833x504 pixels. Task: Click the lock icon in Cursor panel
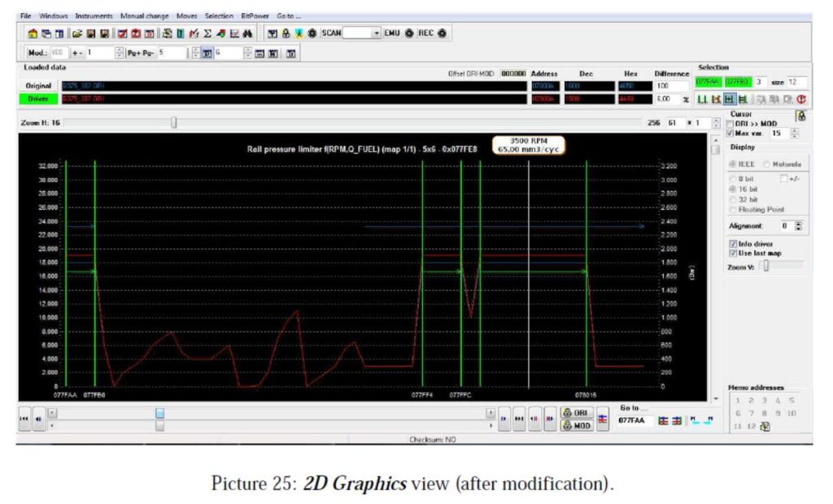click(800, 116)
